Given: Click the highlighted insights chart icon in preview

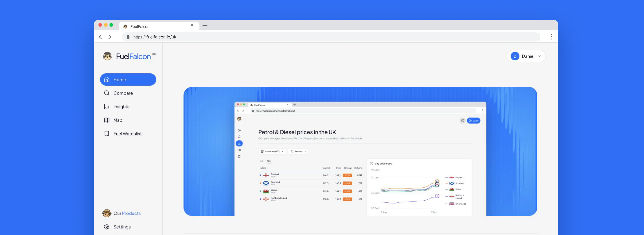Looking at the screenshot, I should pos(239,143).
